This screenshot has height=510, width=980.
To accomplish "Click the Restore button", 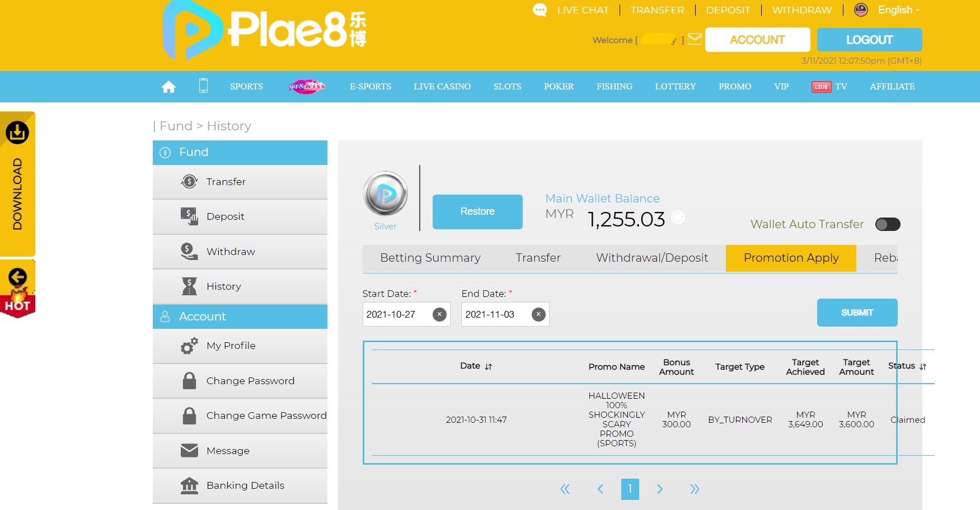I will [x=477, y=211].
